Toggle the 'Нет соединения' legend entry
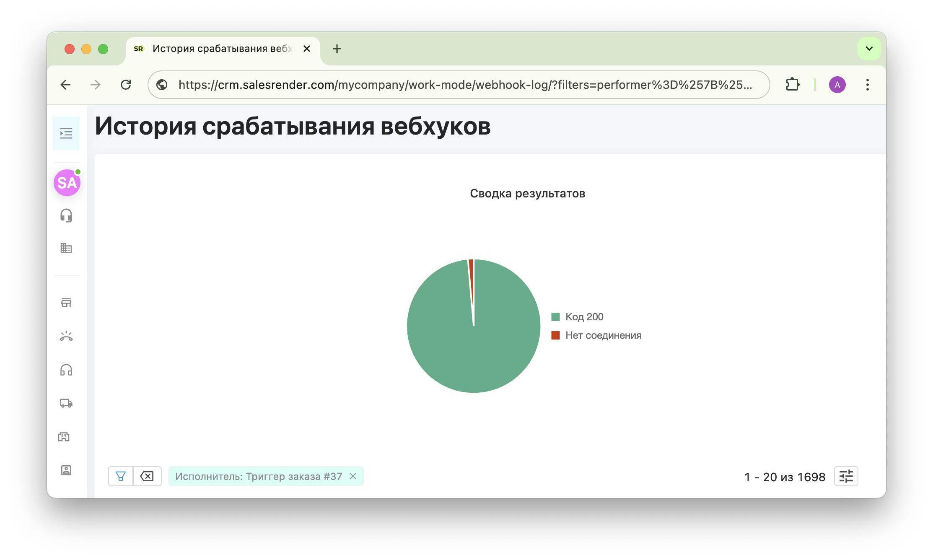 (x=604, y=335)
